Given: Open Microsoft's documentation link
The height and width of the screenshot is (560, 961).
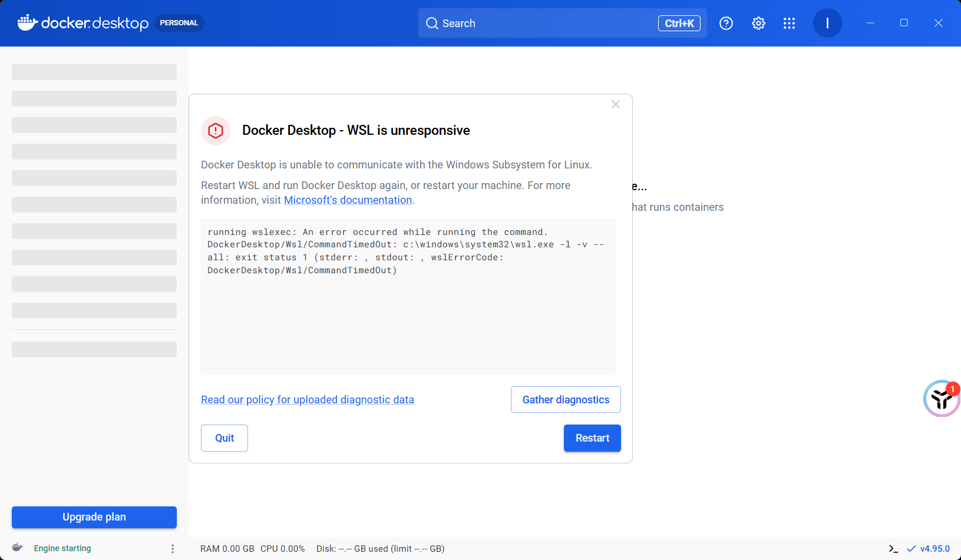Looking at the screenshot, I should 348,200.
